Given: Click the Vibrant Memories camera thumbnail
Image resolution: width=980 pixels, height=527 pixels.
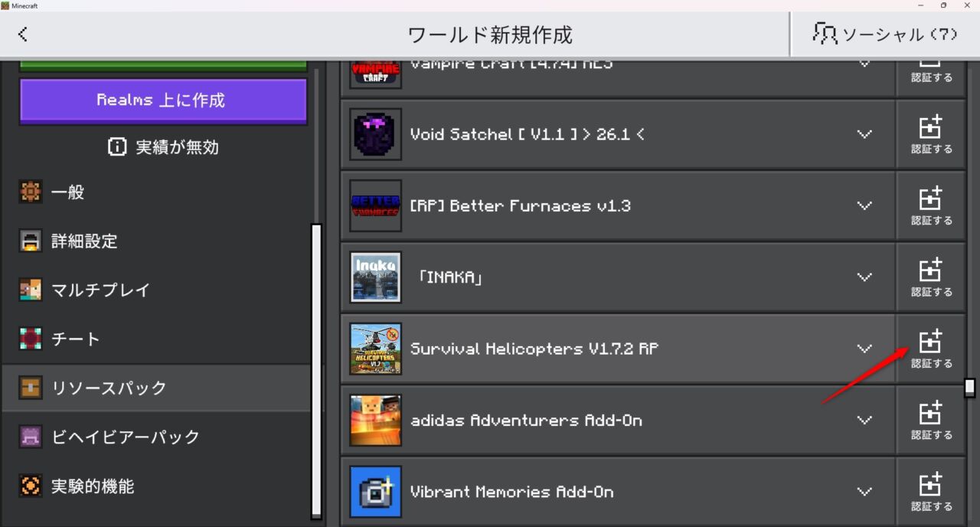Looking at the screenshot, I should [x=376, y=492].
